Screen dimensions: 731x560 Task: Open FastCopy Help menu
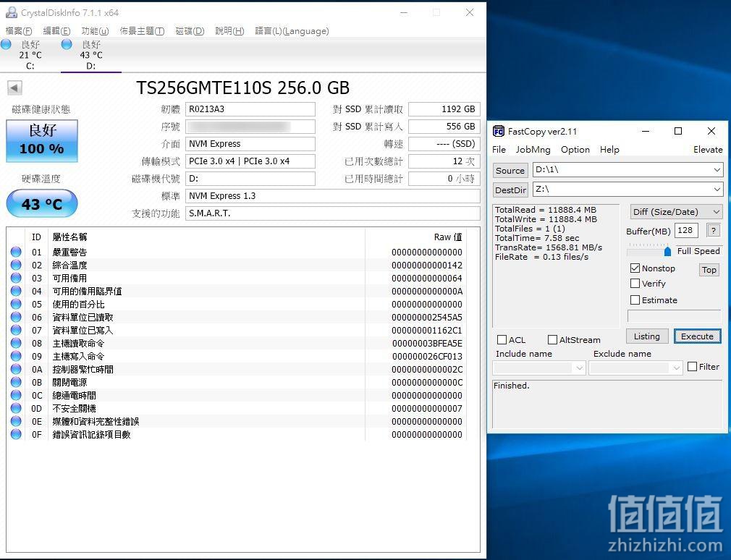click(609, 150)
